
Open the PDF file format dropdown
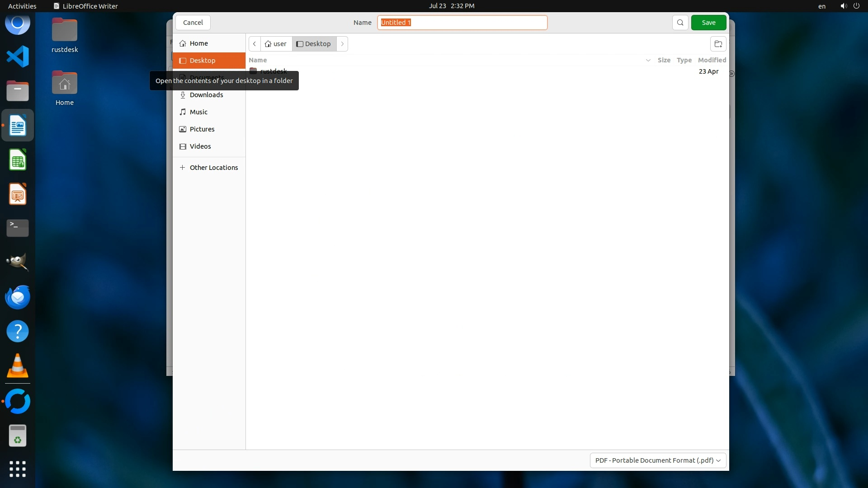pos(658,460)
